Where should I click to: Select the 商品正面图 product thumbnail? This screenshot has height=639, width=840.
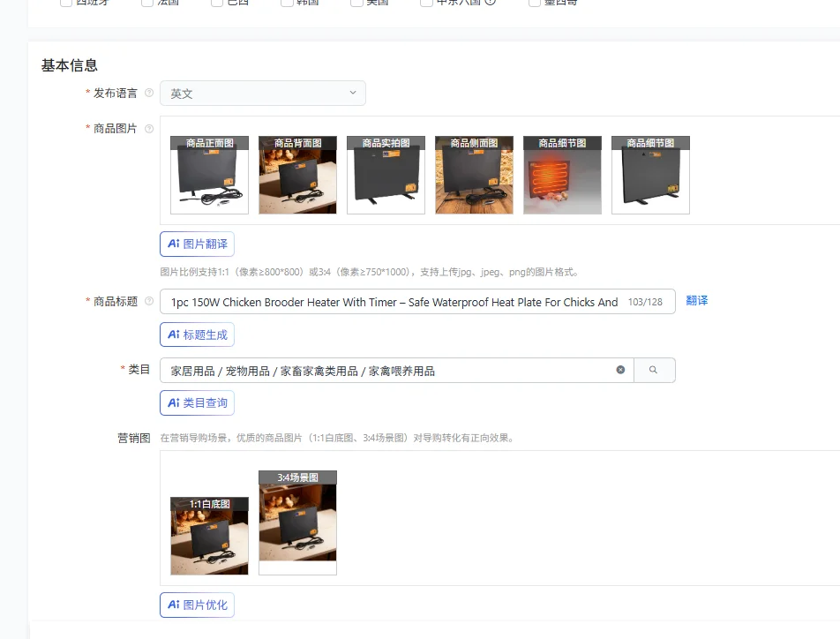point(209,175)
